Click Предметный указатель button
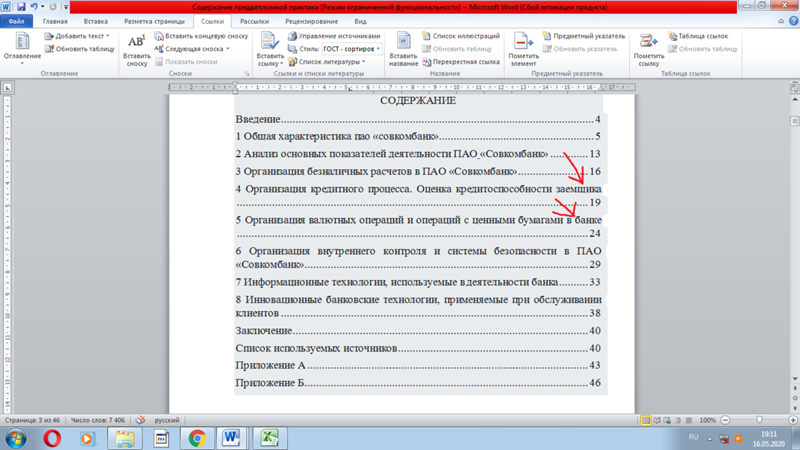 pos(584,36)
